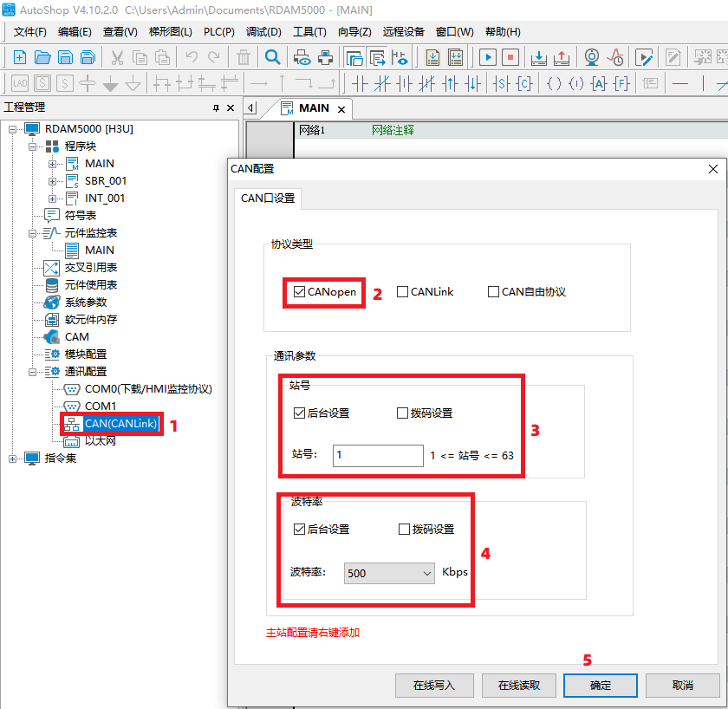Open the 波特率 500 Kbps dropdown
Viewport: 728px width, 709px height.
pyautogui.click(x=389, y=573)
